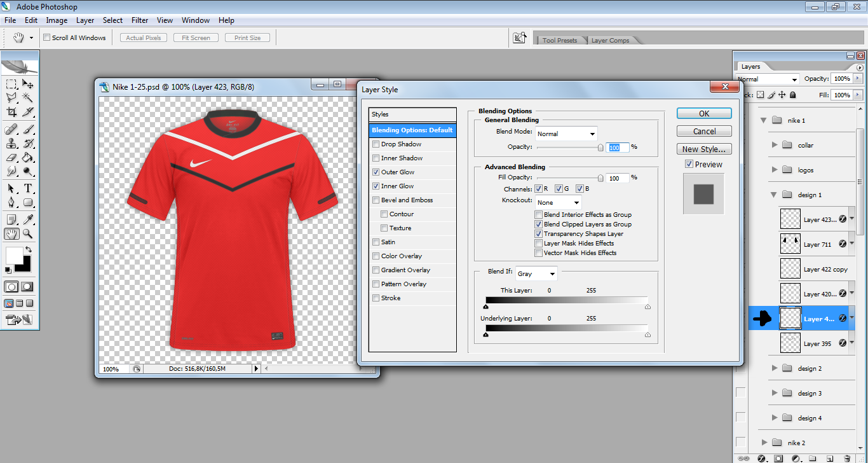Screen dimensions: 868x463
Task: Open the Knockout dropdown
Action: pyautogui.click(x=559, y=202)
